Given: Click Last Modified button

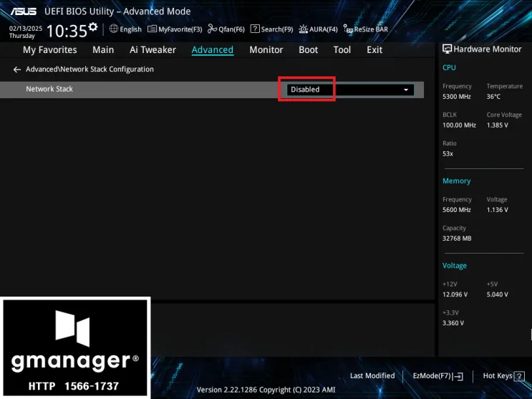Looking at the screenshot, I should pos(372,376).
